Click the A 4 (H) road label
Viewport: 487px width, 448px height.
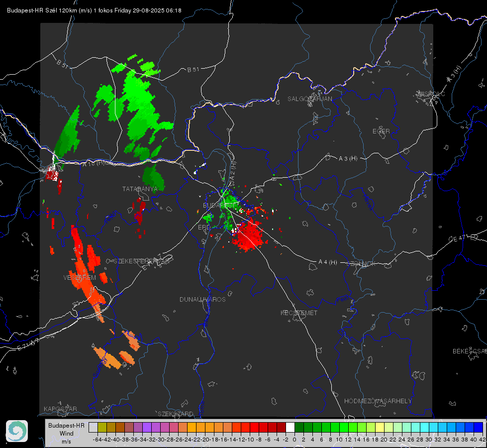pos(328,262)
